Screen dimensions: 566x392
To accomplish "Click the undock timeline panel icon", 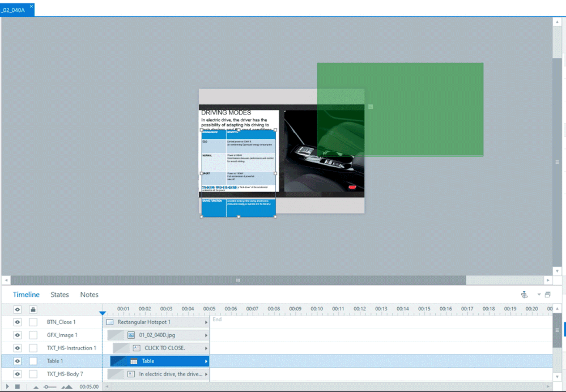I will click(548, 295).
